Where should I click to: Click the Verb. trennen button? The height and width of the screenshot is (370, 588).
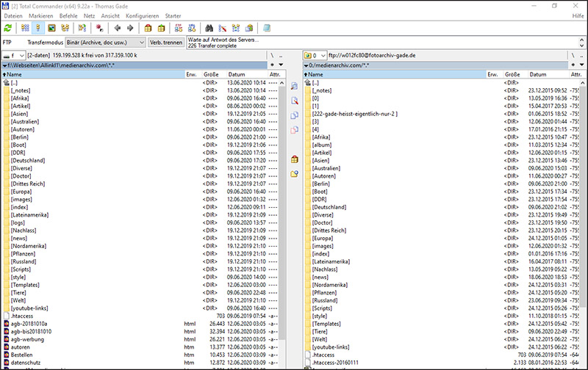pyautogui.click(x=165, y=43)
